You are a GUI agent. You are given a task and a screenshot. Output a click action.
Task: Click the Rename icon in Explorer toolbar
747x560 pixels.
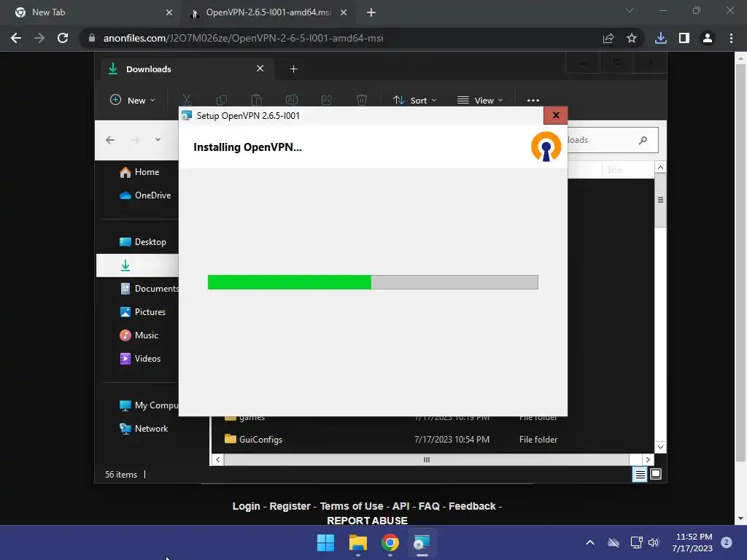click(x=292, y=100)
